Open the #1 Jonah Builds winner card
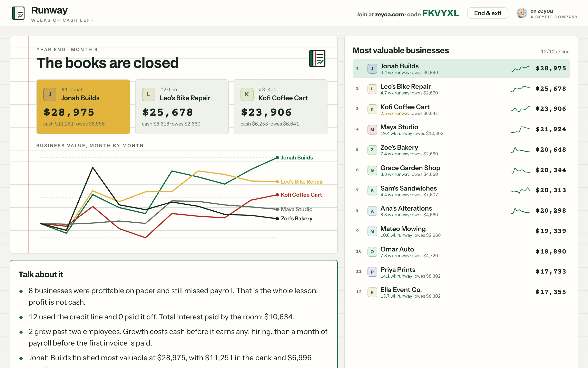Image resolution: width=588 pixels, height=368 pixels. click(83, 107)
